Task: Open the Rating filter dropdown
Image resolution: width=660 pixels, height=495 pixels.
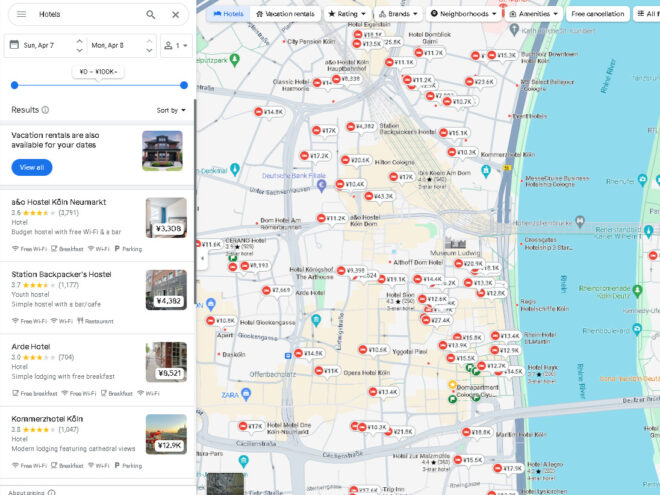Action: point(347,14)
